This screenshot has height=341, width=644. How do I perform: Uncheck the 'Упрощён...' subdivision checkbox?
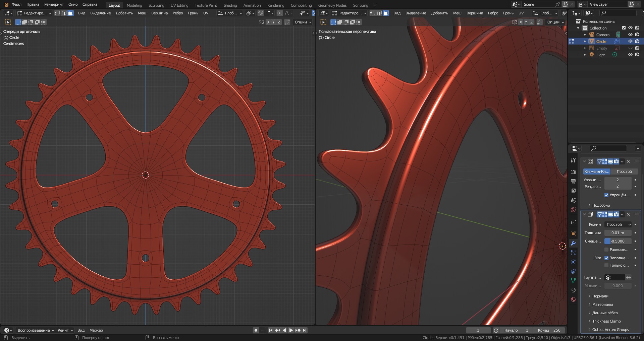[x=606, y=195]
